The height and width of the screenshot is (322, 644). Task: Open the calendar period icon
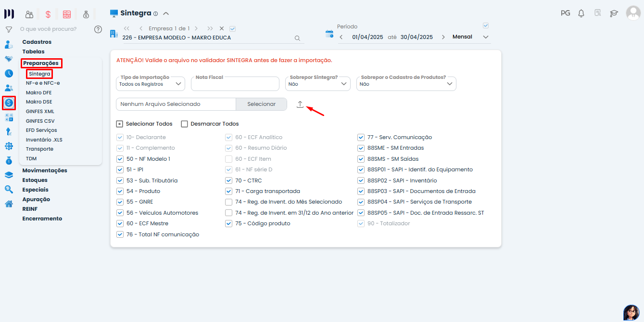329,34
